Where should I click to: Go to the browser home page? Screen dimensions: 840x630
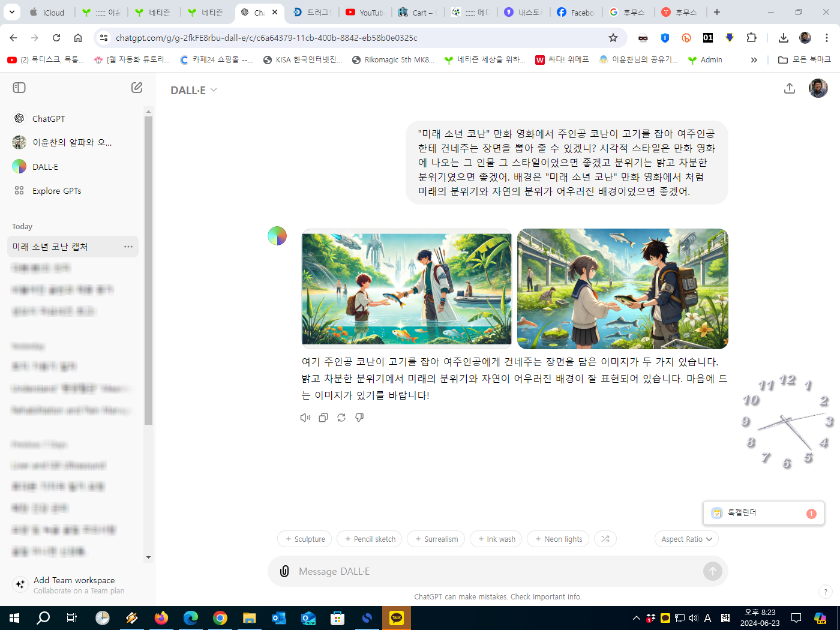78,38
